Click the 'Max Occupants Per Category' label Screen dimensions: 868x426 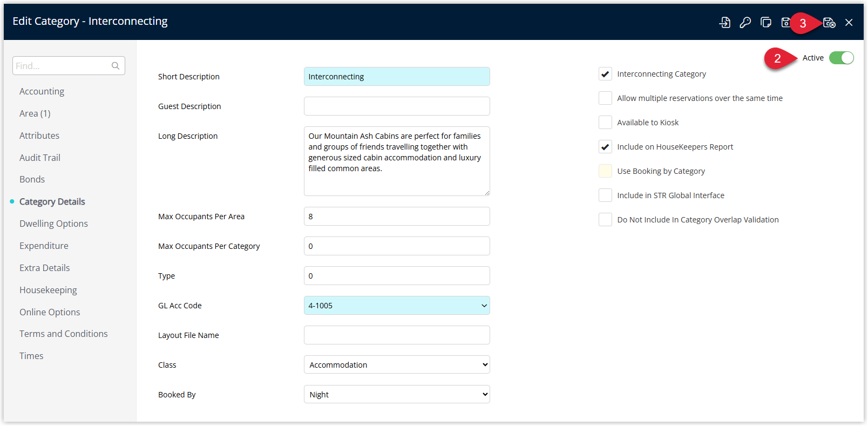coord(209,246)
